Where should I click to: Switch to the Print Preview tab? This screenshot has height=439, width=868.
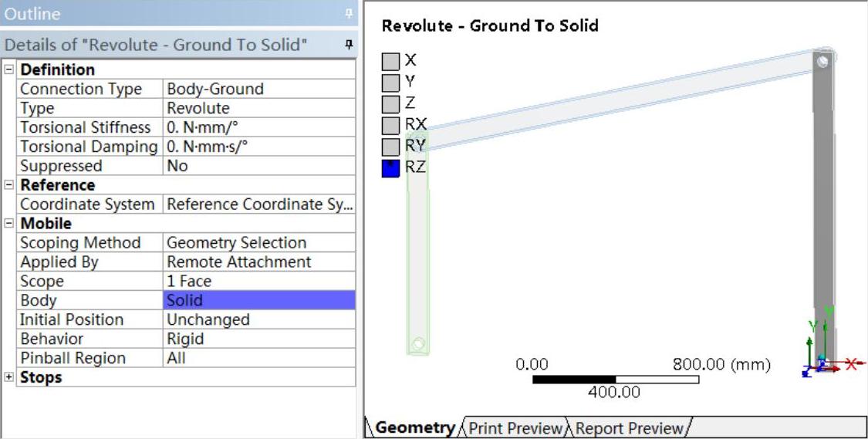pyautogui.click(x=515, y=428)
